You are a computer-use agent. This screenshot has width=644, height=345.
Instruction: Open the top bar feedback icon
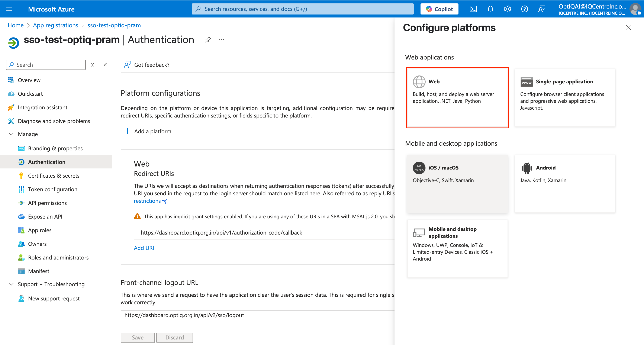(541, 9)
